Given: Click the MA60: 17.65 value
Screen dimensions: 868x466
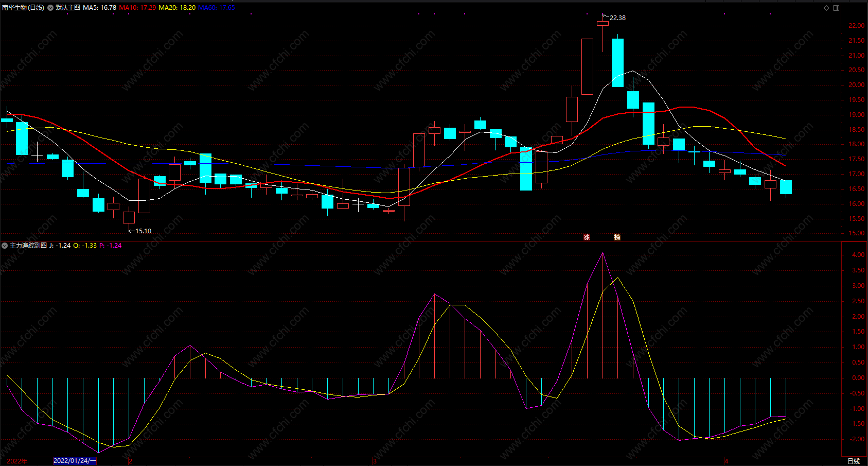Looking at the screenshot, I should tap(217, 8).
